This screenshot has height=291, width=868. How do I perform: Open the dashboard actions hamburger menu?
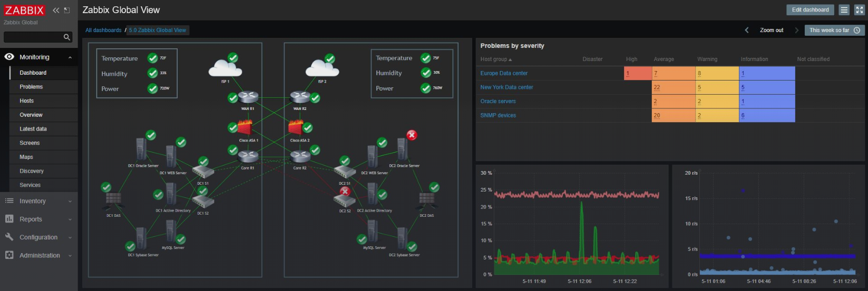coord(844,10)
